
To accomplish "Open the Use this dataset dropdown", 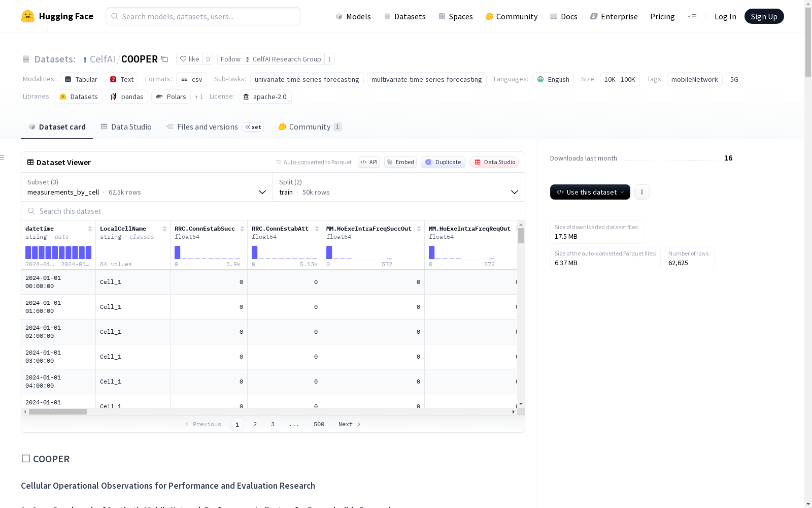I will pyautogui.click(x=590, y=192).
